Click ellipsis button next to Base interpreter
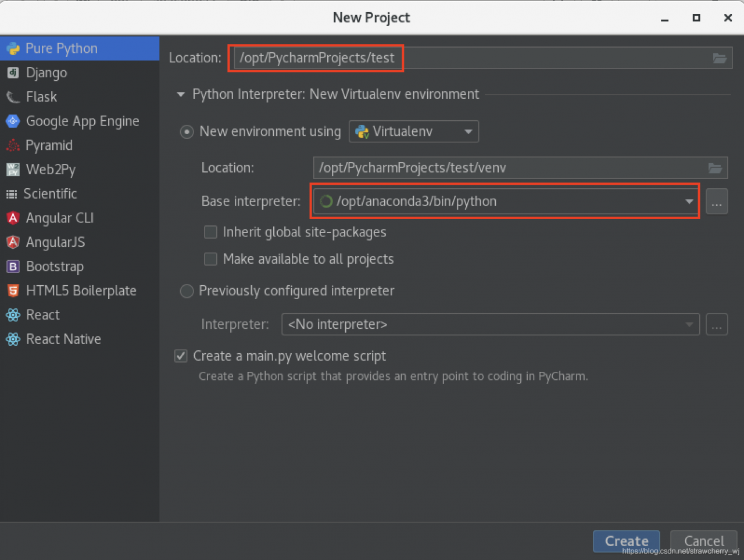 717,202
